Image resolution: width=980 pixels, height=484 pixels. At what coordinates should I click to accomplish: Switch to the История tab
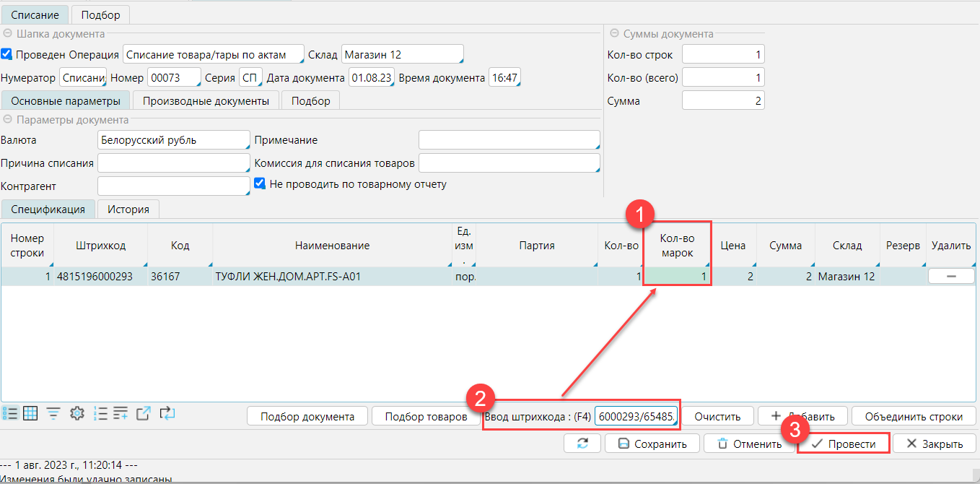coord(128,209)
